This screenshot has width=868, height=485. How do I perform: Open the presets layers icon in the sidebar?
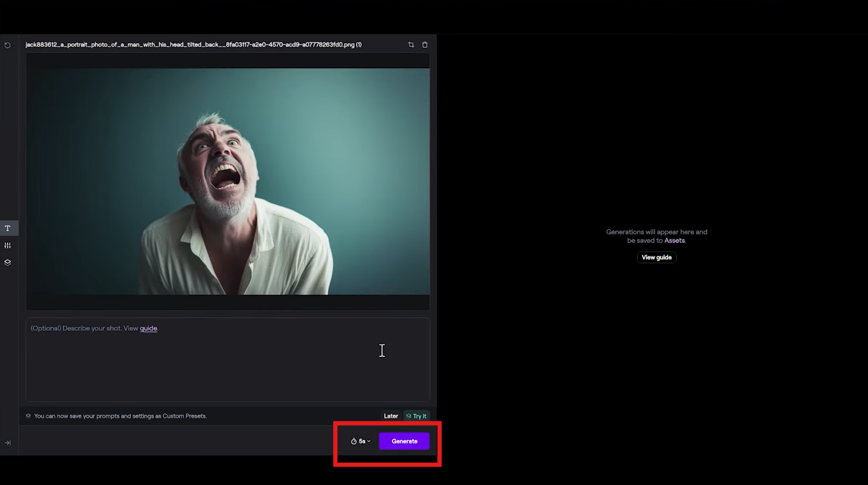8,262
